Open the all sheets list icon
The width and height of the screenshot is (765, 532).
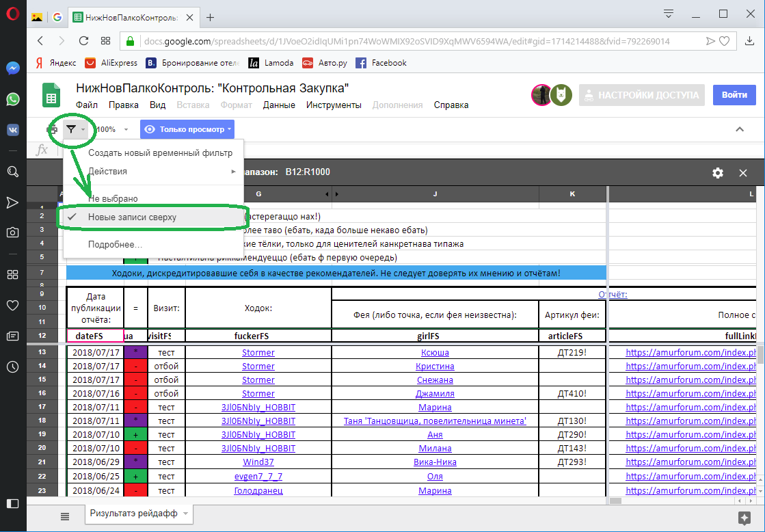[x=65, y=516]
